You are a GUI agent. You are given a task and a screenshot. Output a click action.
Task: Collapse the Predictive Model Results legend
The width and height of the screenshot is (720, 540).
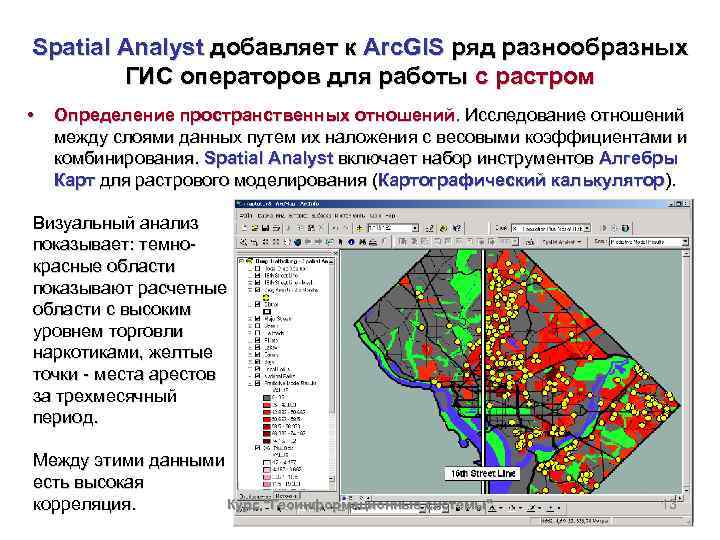(250, 384)
